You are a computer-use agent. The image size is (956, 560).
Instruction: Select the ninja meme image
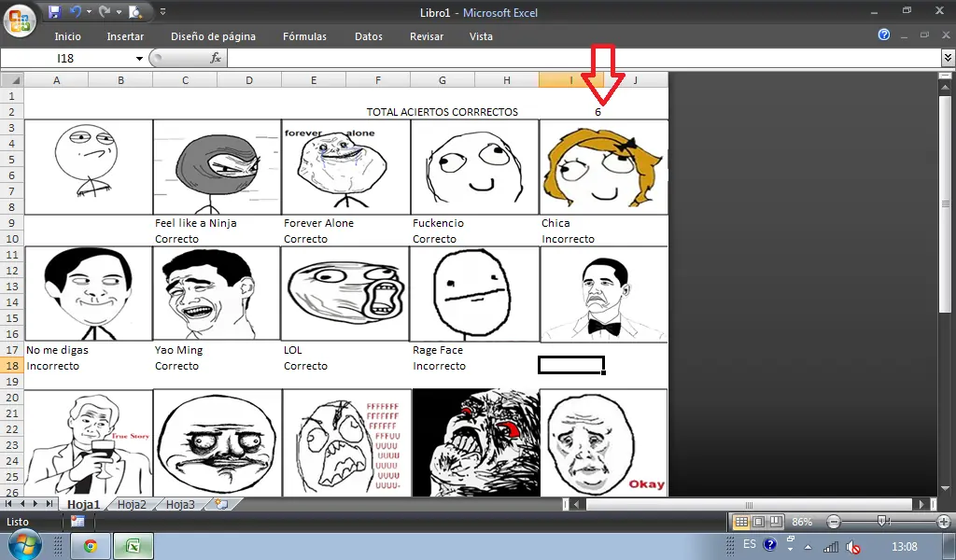click(x=217, y=167)
